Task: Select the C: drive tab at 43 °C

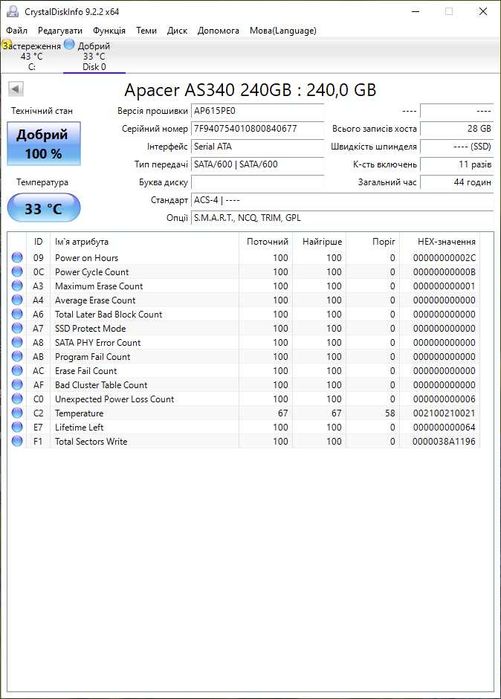Action: 32,56
